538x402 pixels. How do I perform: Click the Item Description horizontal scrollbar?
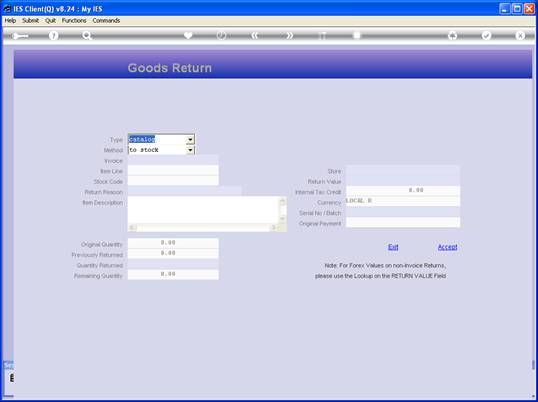pos(204,227)
